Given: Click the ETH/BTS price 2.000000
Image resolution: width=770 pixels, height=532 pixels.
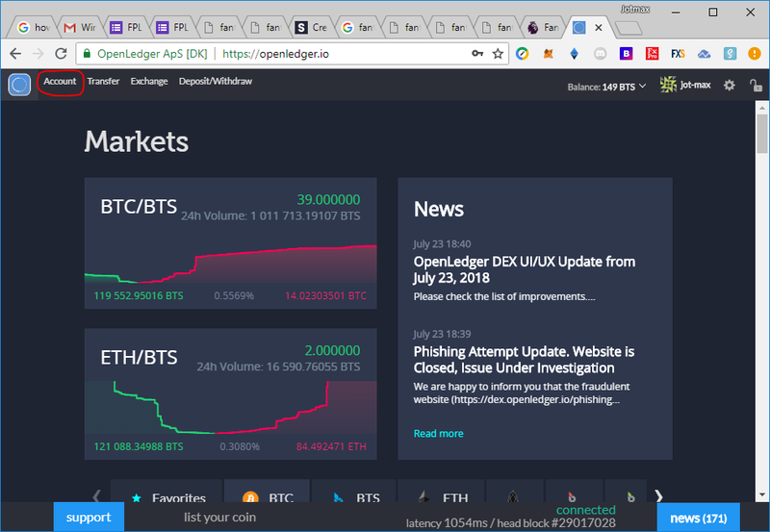Looking at the screenshot, I should pyautogui.click(x=332, y=350).
